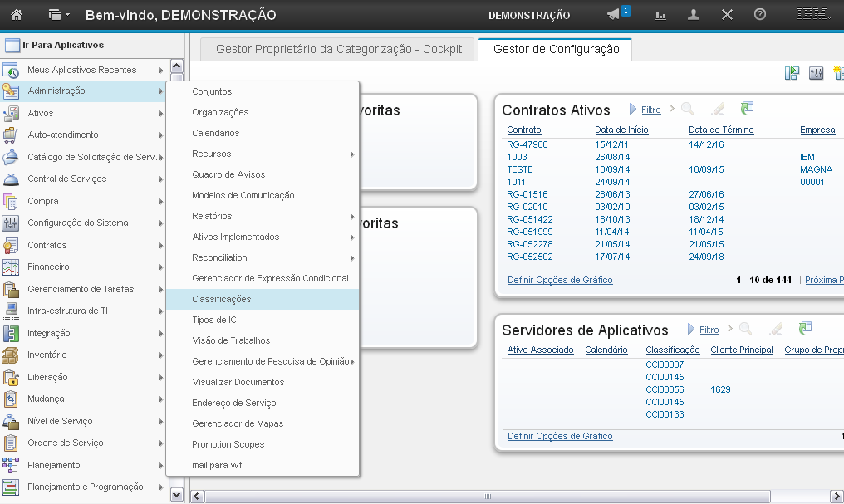Open the Go To windows dropdown in header
The image size is (844, 504).
[58, 15]
